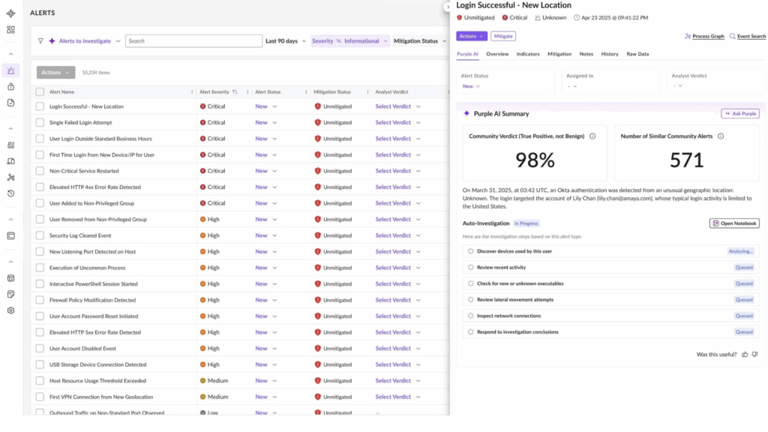Click the Open Notebook button
Viewport: 768px width, 432px height.
point(734,223)
